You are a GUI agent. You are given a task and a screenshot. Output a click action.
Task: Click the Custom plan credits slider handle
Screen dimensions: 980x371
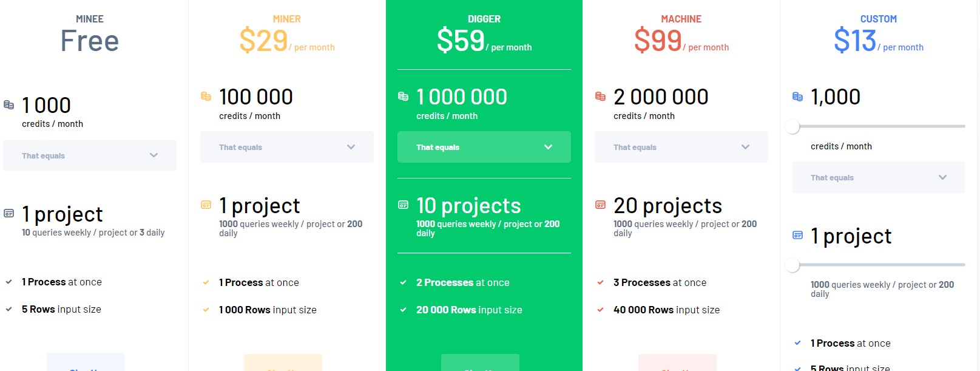point(792,127)
